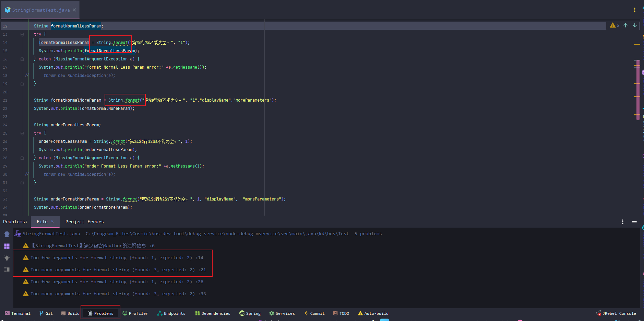Select the 'Too many arguments' warning at :33
This screenshot has width=644, height=321.
point(118,294)
